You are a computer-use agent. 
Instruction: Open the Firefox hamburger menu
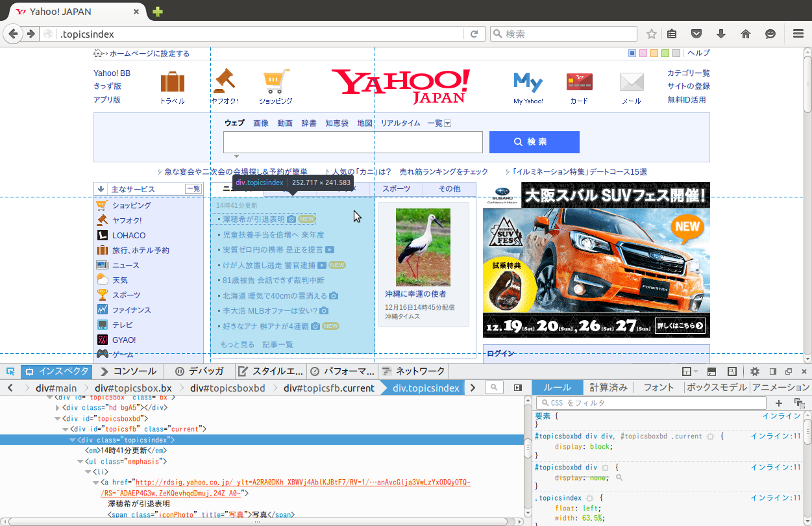798,34
